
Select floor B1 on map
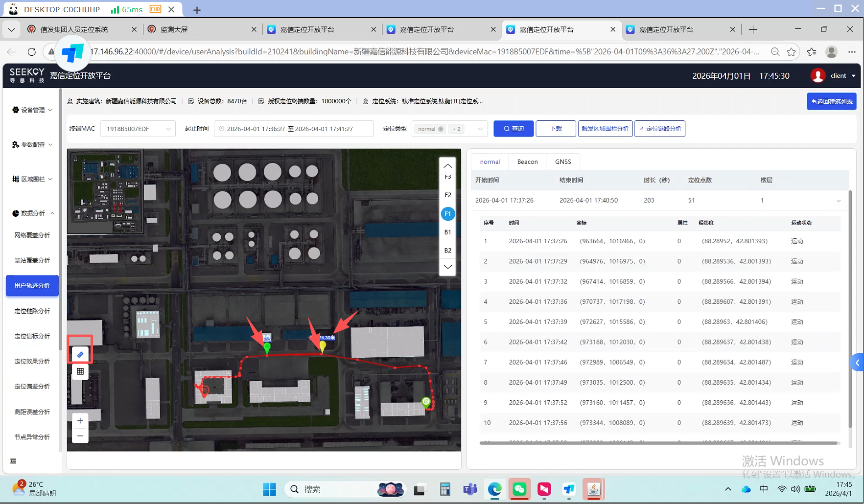pyautogui.click(x=447, y=232)
